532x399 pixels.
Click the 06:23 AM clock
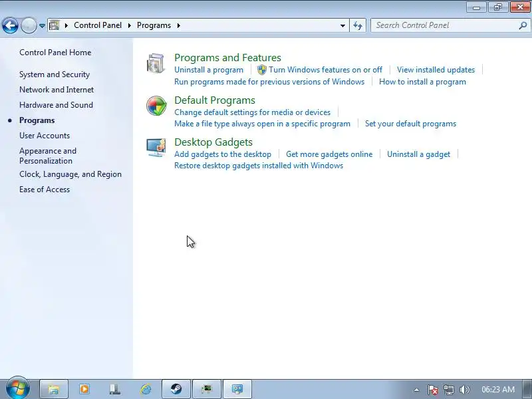click(x=498, y=390)
